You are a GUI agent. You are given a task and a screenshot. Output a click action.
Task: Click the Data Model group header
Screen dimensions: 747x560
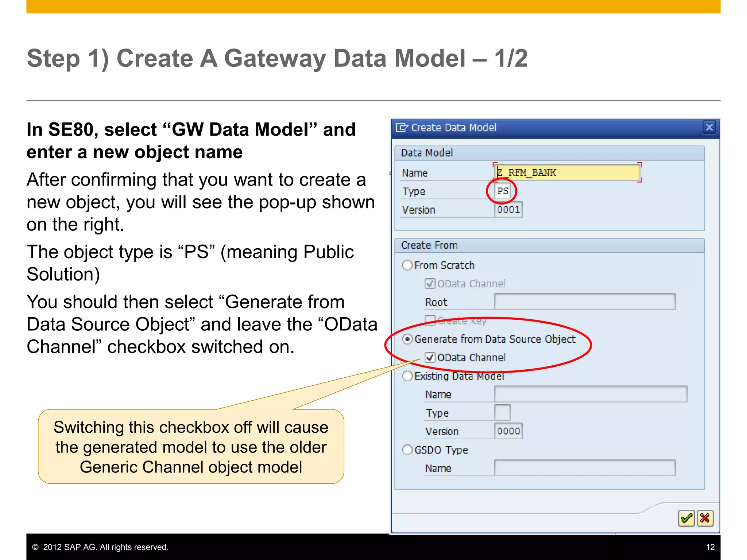click(550, 153)
